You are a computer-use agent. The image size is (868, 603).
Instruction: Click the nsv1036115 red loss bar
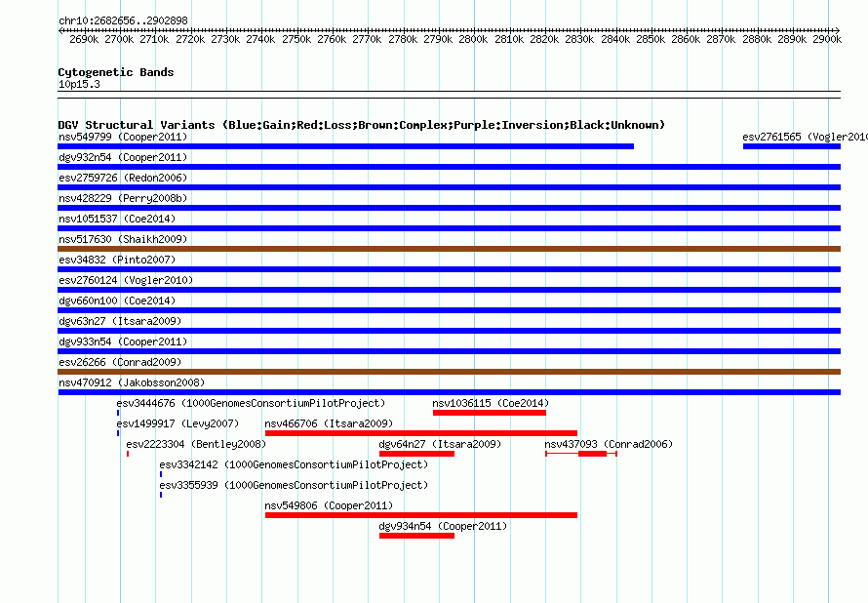490,413
